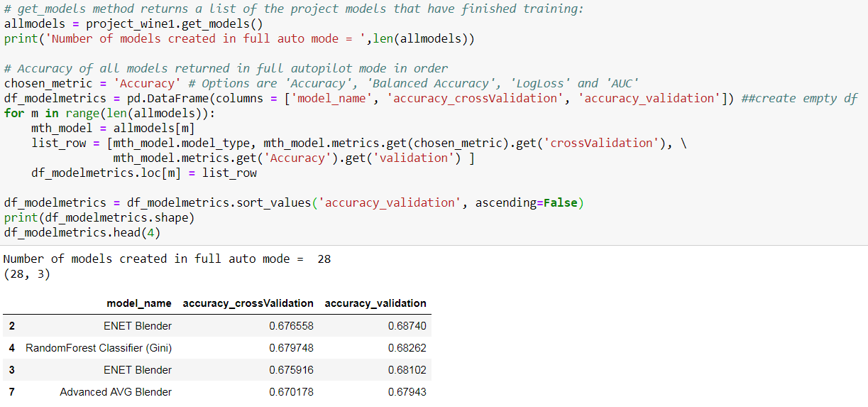Click the value 0.679748
Screen dimensions: 868x407
coord(291,348)
